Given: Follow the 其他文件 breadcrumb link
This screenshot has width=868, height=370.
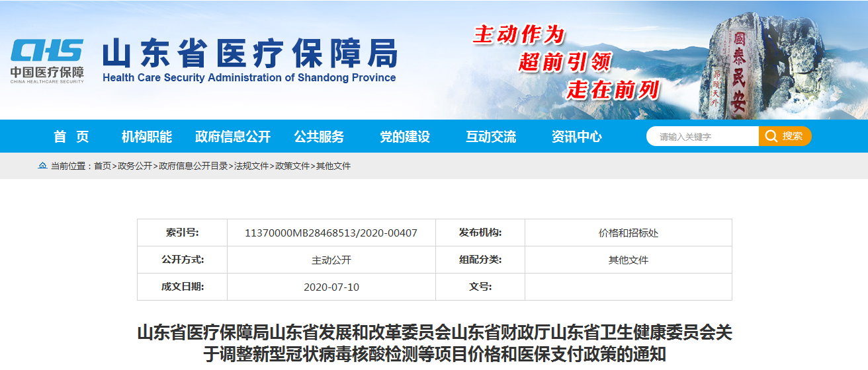Looking at the screenshot, I should [x=333, y=166].
